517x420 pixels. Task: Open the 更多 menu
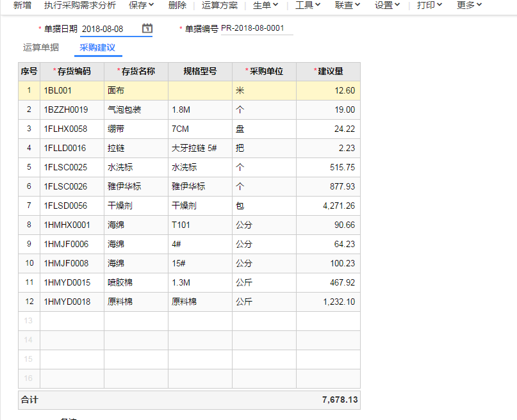(470, 5)
